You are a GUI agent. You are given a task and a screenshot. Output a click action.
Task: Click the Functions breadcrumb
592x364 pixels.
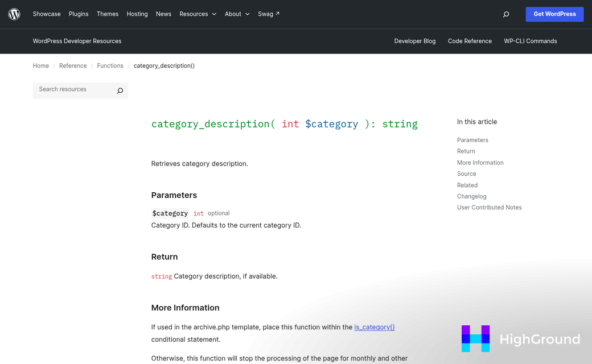(110, 65)
